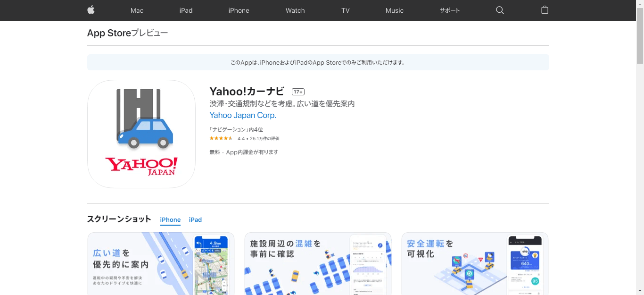Click the ナビゲーション ranking text link

pos(236,129)
